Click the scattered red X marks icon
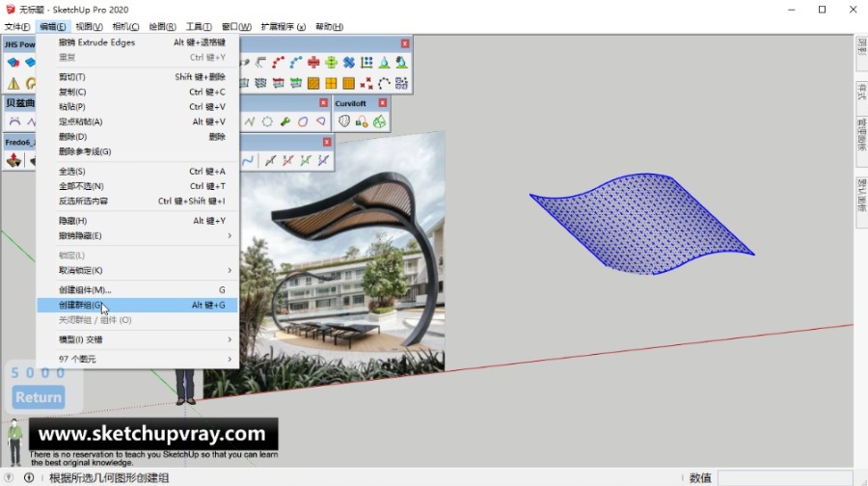 [x=366, y=83]
